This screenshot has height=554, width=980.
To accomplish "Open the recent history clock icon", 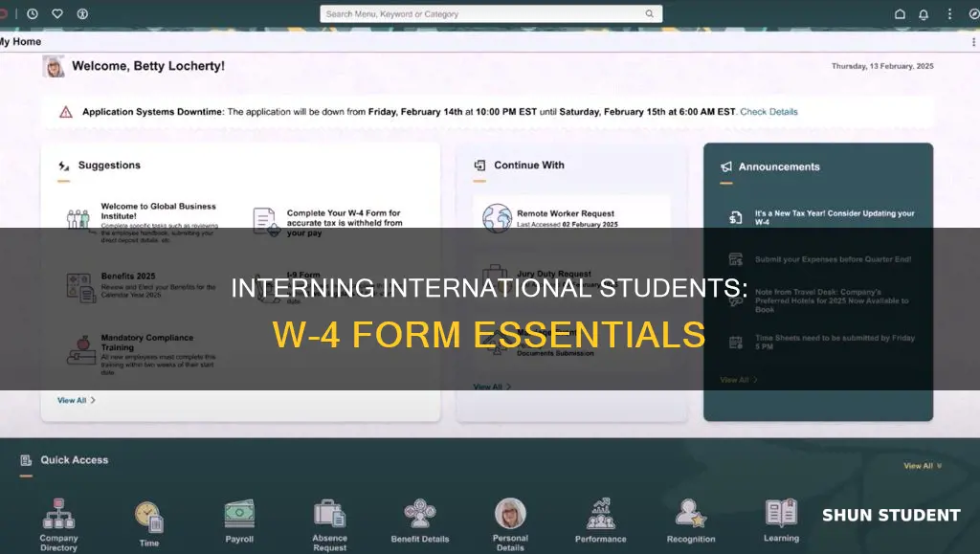I will [x=33, y=13].
